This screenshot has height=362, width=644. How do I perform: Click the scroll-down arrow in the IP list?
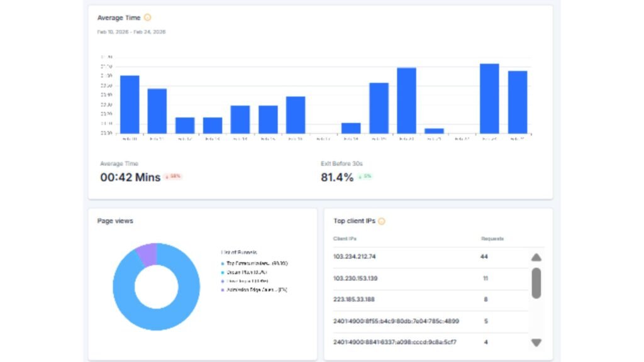pos(536,343)
